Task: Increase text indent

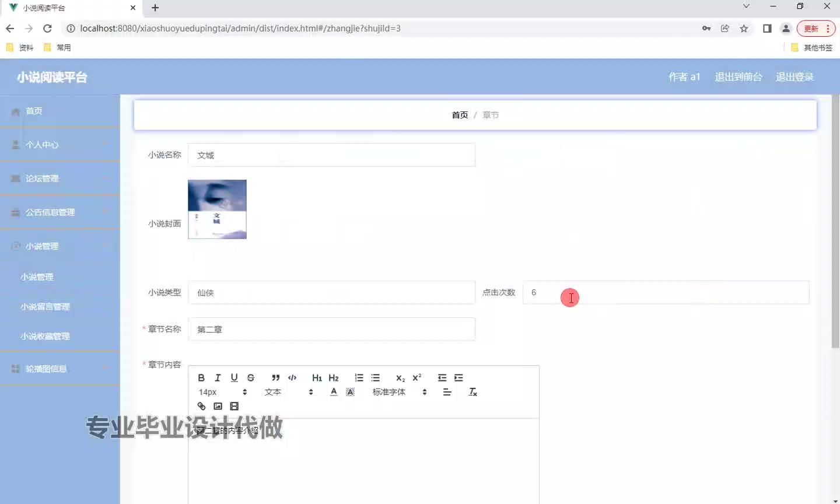Action: pos(459,378)
